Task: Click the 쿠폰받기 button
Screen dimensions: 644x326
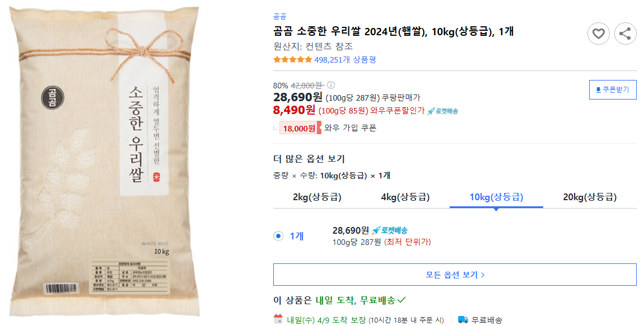Action: (x=612, y=89)
